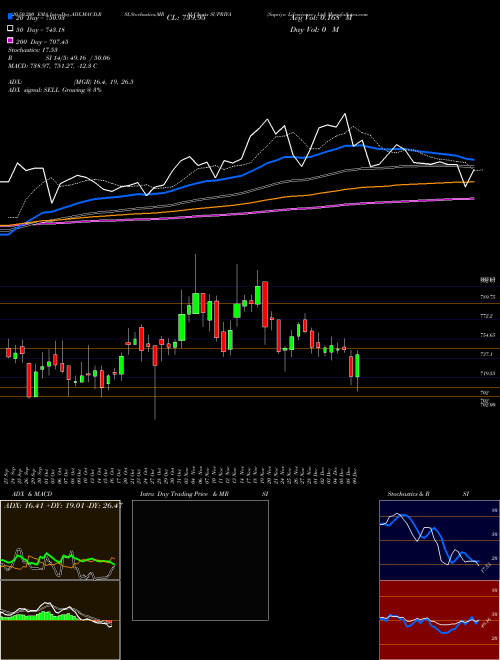The width and height of the screenshot is (500, 660).
Task: Click the blue 20 Day legend swatch
Action: coord(10,16)
